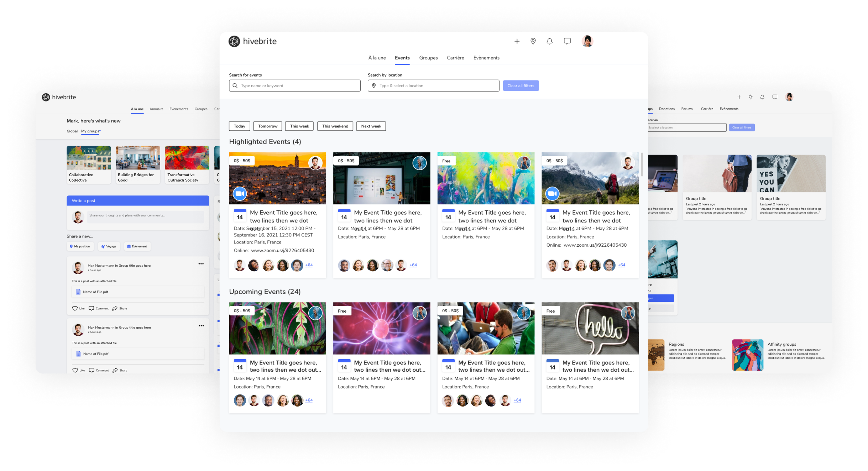Screen dimensions: 868x471
Task: Toggle the Next week date filter
Action: pyautogui.click(x=371, y=126)
